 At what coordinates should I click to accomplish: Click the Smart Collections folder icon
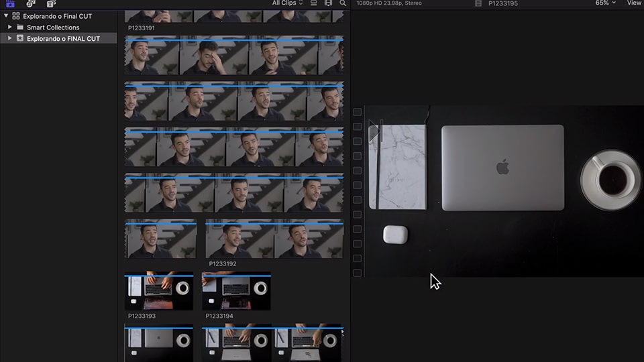(19, 27)
